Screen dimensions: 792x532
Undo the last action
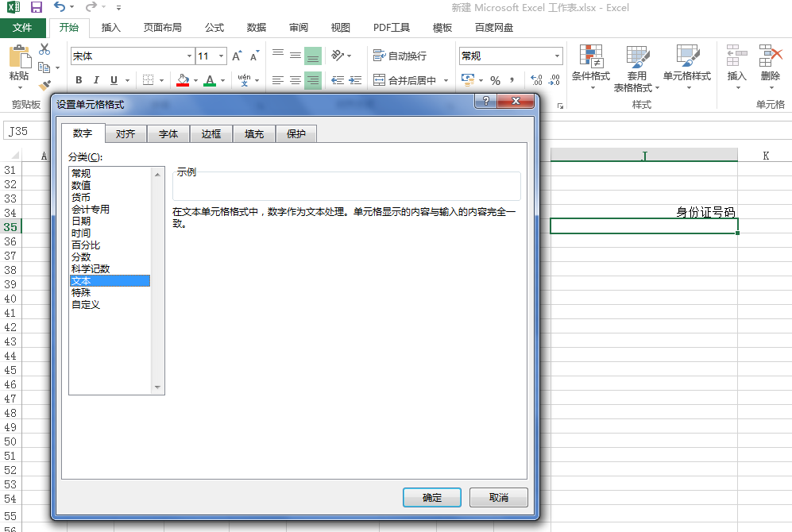pos(60,7)
